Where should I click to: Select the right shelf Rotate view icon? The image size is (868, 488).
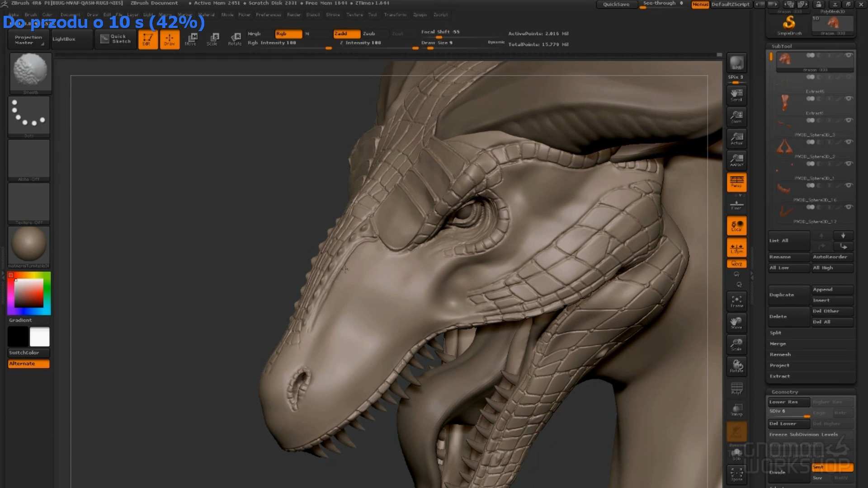[736, 366]
